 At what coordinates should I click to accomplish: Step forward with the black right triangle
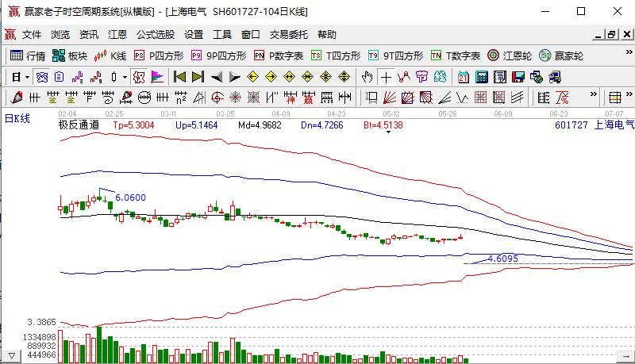(234, 77)
